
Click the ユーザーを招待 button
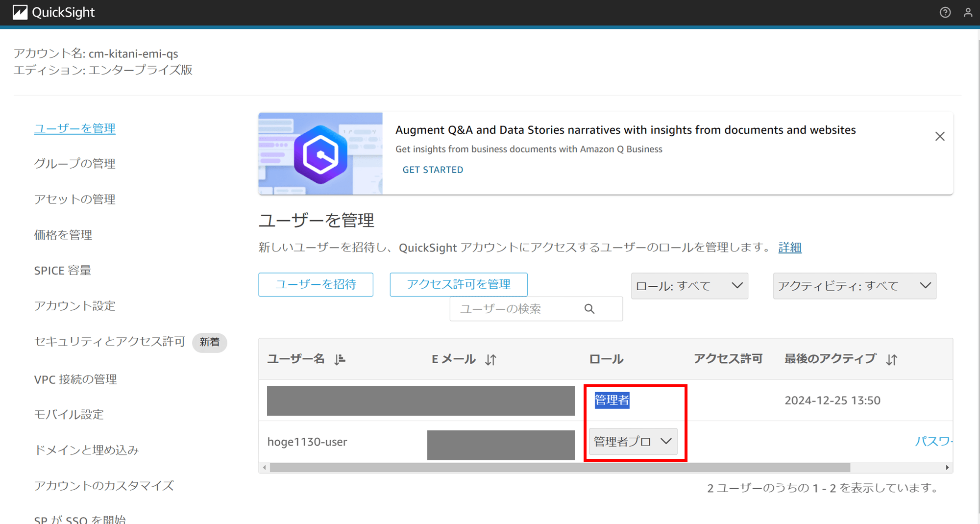point(316,284)
